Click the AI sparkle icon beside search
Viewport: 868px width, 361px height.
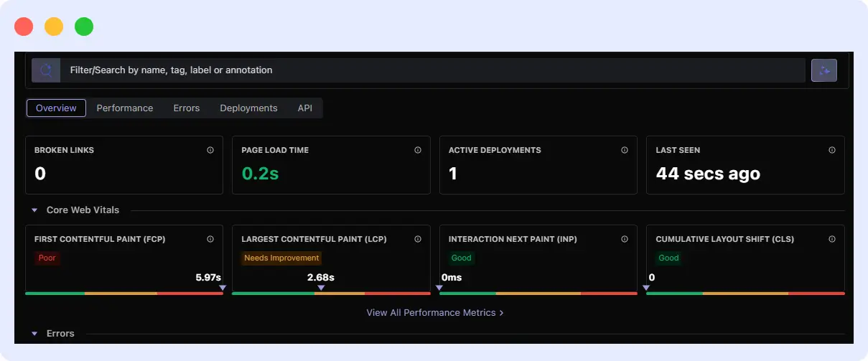click(824, 70)
